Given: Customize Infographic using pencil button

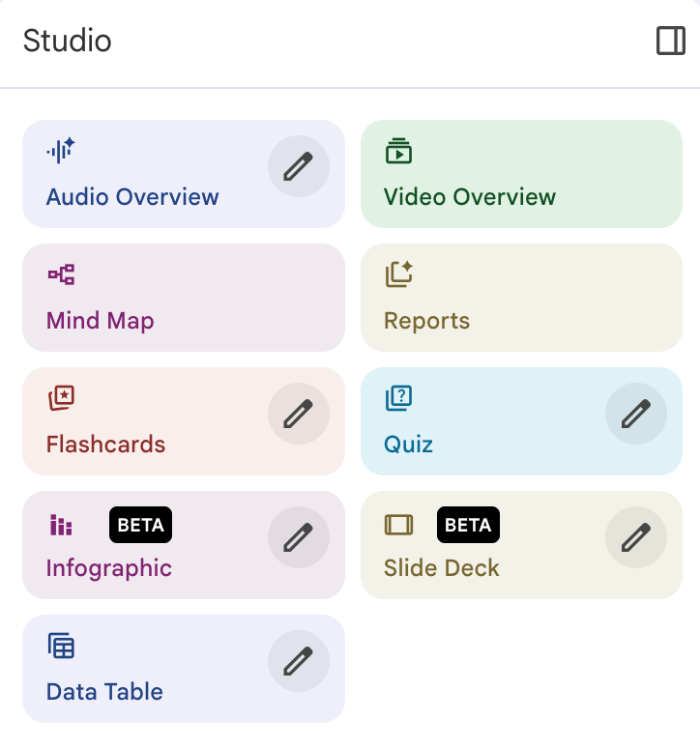Looking at the screenshot, I should [x=298, y=537].
